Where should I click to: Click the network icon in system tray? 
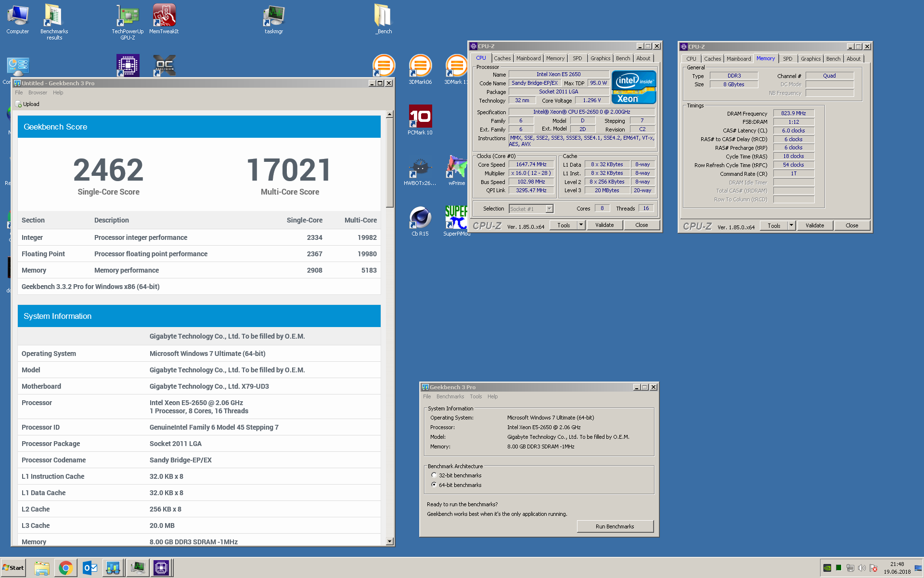click(x=850, y=568)
